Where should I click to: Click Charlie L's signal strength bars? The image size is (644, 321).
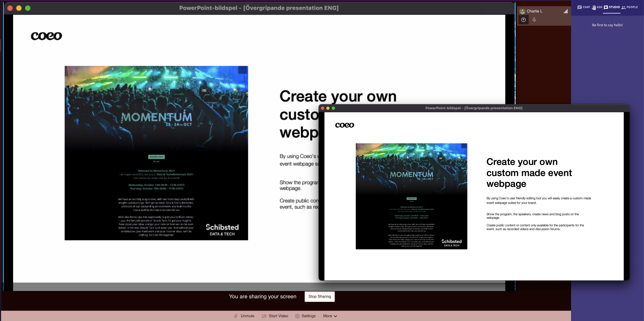coord(565,11)
